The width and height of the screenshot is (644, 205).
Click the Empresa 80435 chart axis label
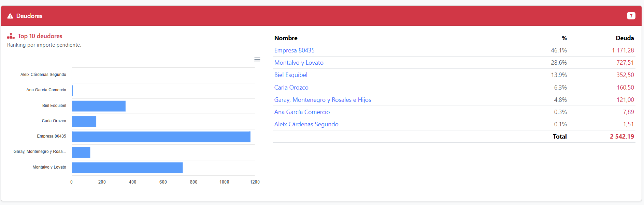click(52, 136)
